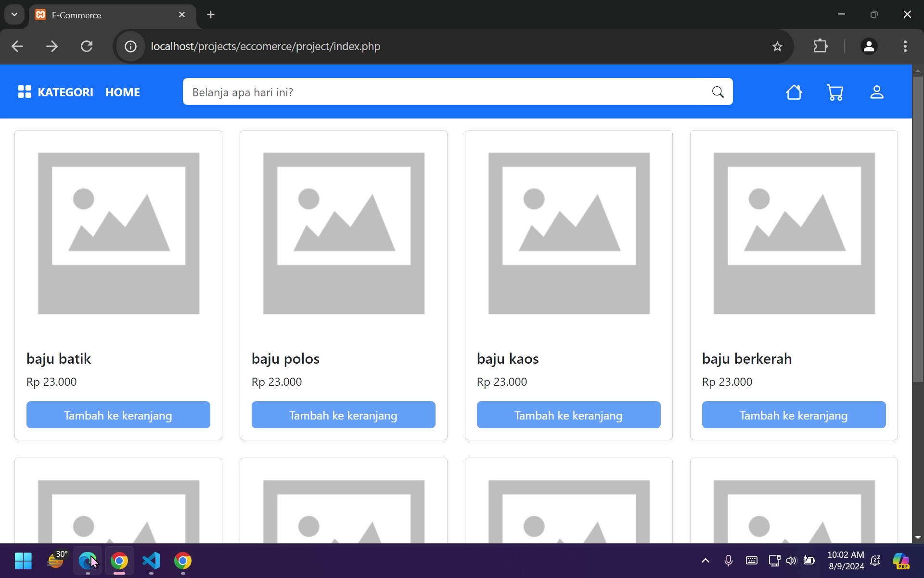
Task: Open the battery status tray icon
Action: (x=809, y=560)
